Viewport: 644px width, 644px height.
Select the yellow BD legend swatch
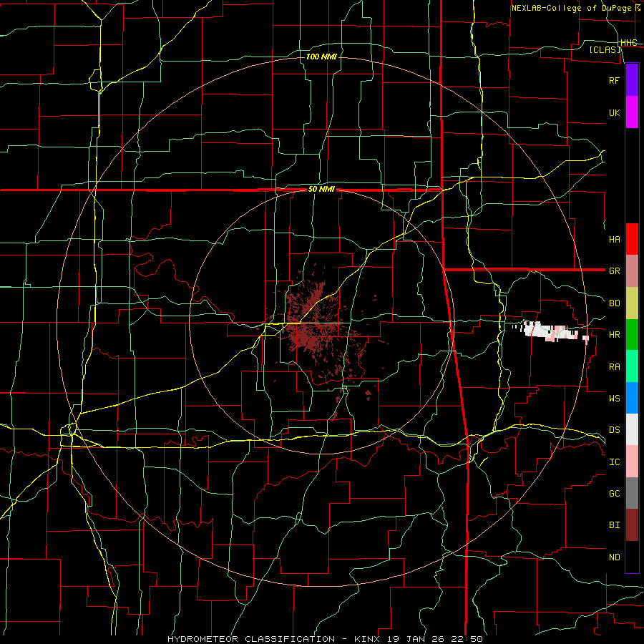(632, 303)
